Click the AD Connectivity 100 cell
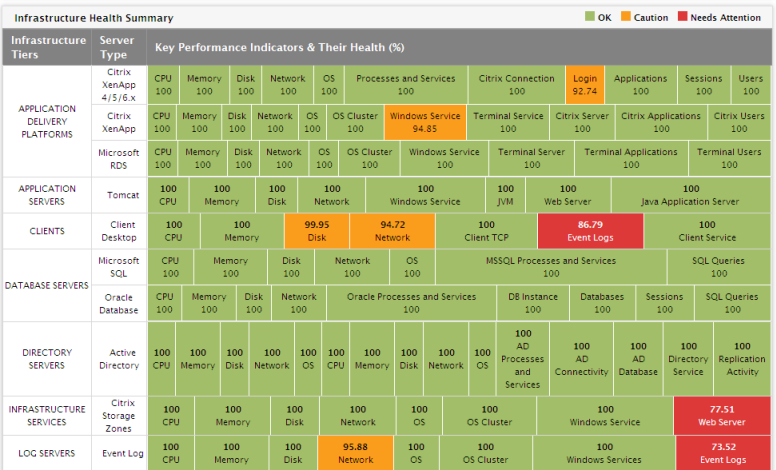 coord(582,359)
